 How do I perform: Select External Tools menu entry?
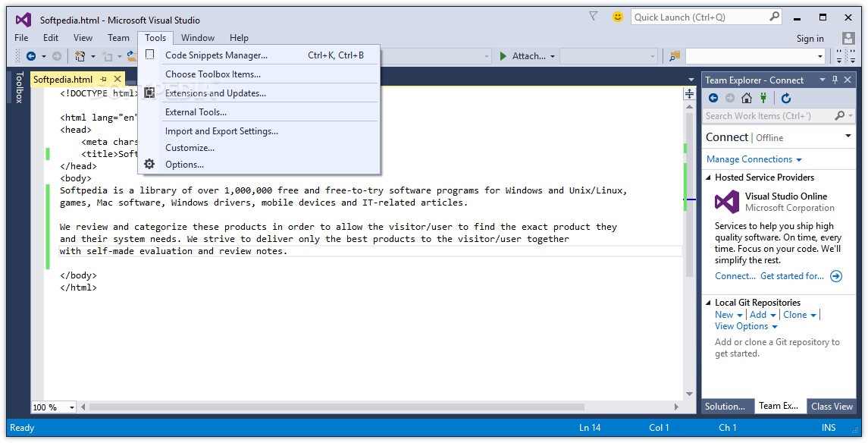(259, 112)
